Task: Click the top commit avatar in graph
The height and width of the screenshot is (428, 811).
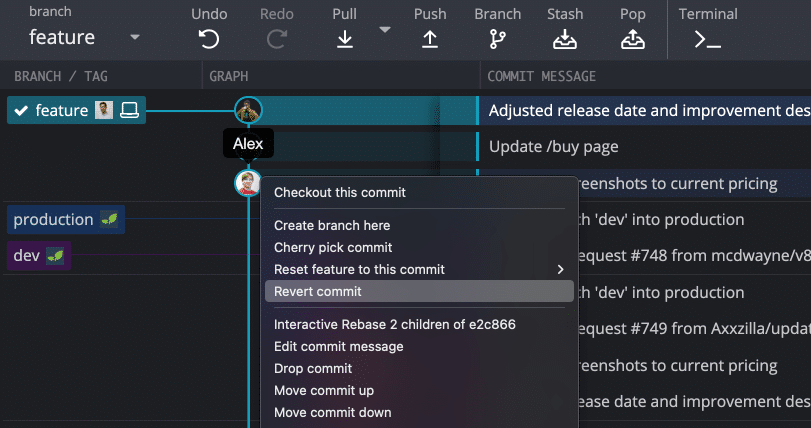Action: tap(248, 110)
